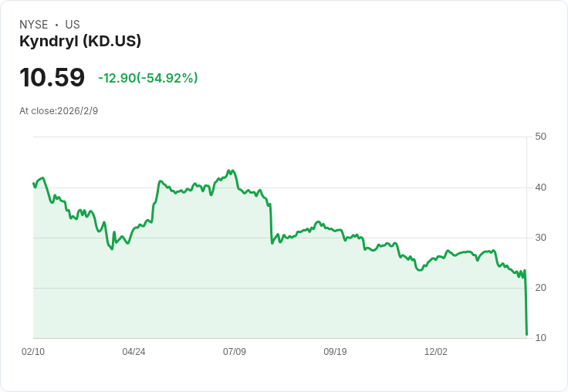The height and width of the screenshot is (392, 568).
Task: Select the 12/02 date axis label
Action: [x=436, y=352]
